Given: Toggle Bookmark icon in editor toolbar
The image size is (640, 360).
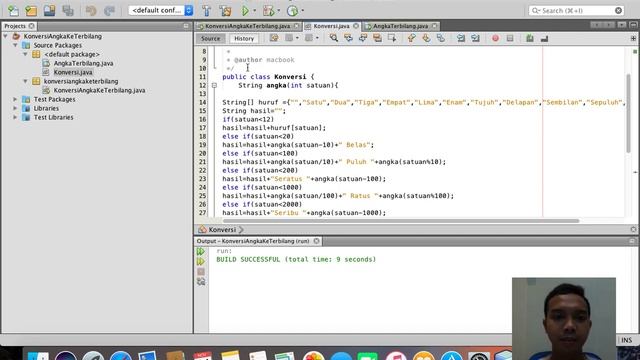Looking at the screenshot, I should pyautogui.click(x=441, y=38).
